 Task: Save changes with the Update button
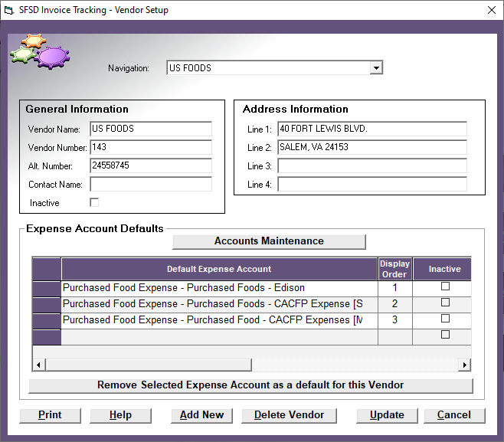coord(387,415)
